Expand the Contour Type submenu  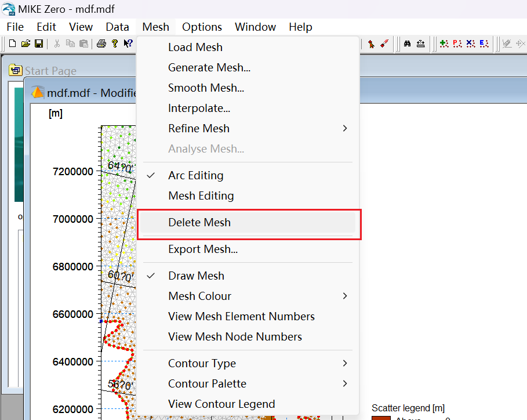(249, 363)
